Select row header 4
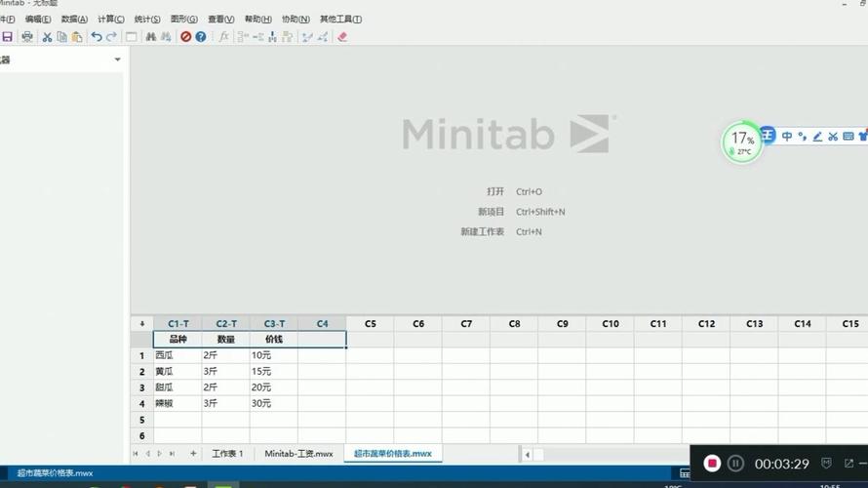This screenshot has width=868, height=488. pyautogui.click(x=142, y=403)
